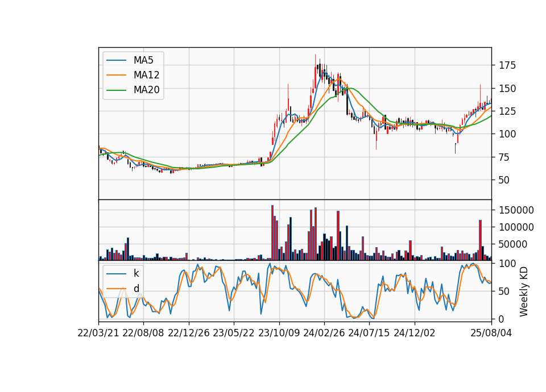Select the 25/08/04 date axis label
The width and height of the screenshot is (546, 392).
tap(491, 333)
